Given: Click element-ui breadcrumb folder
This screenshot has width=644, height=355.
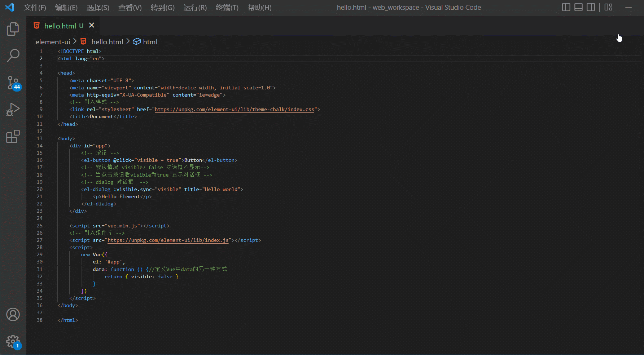Looking at the screenshot, I should (53, 42).
